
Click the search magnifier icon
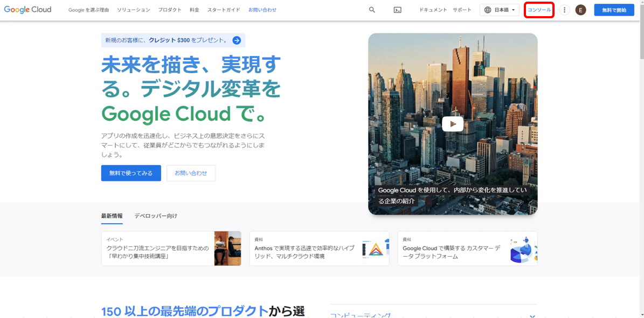pyautogui.click(x=372, y=10)
